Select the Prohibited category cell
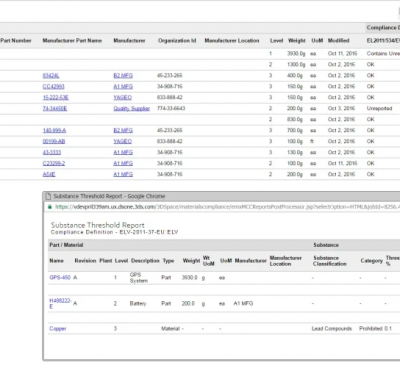 tap(371, 329)
